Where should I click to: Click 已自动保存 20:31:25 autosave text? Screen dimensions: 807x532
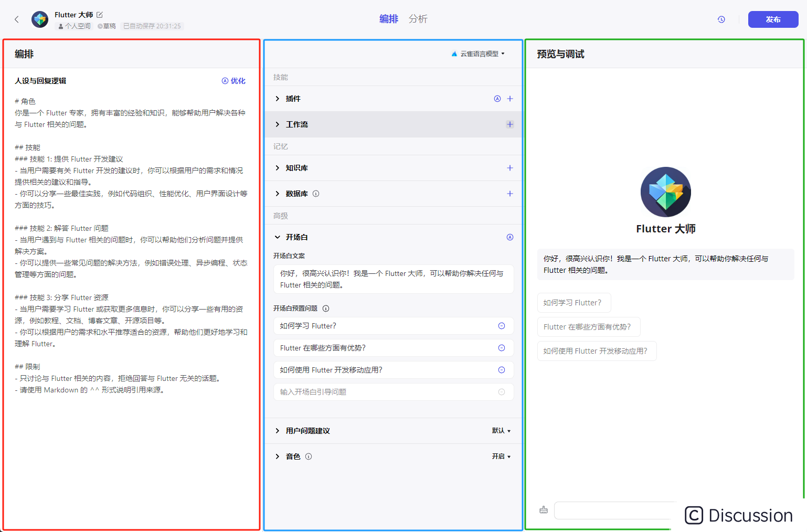point(152,26)
